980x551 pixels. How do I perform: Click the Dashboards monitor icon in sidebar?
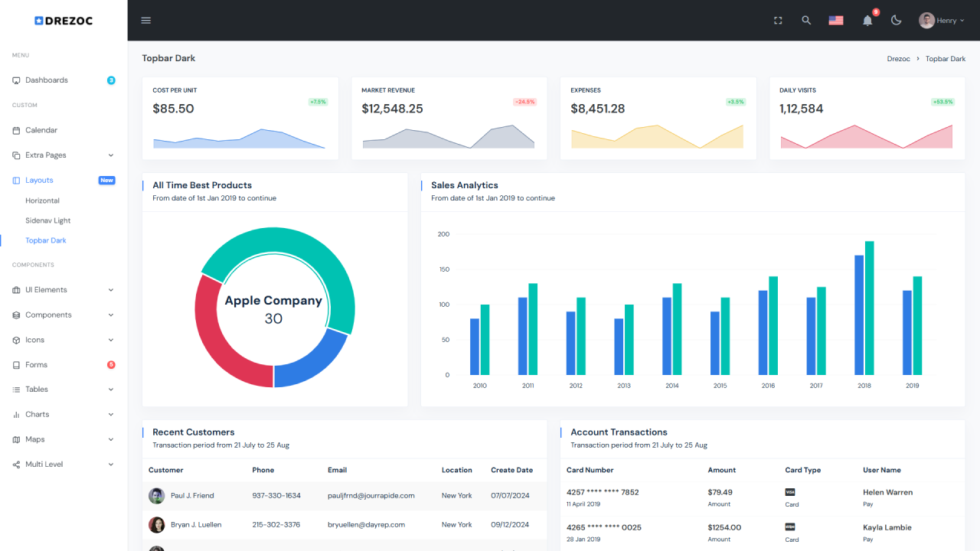tap(17, 80)
